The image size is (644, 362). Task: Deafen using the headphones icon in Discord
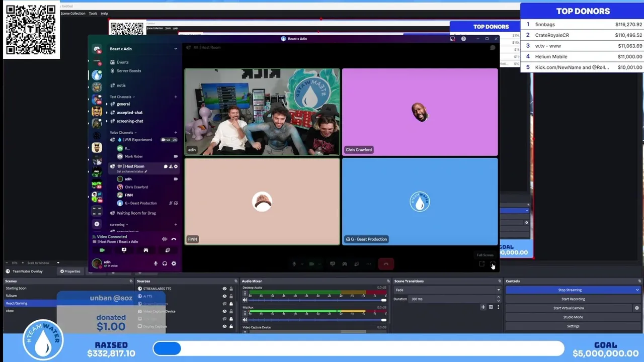pos(165,263)
